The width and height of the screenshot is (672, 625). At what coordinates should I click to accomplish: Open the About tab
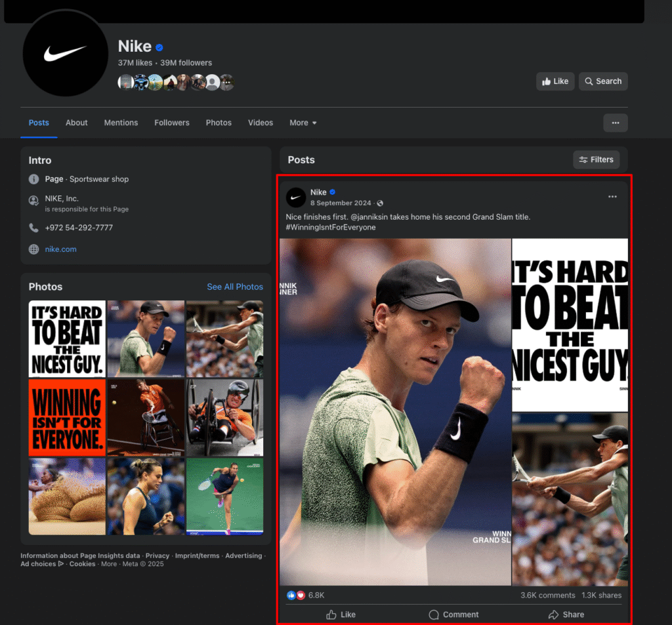click(76, 123)
